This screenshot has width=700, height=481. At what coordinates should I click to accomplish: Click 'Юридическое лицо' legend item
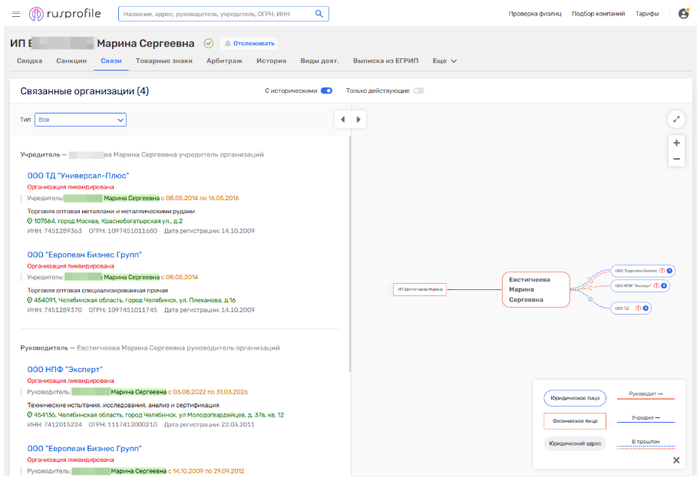point(575,398)
